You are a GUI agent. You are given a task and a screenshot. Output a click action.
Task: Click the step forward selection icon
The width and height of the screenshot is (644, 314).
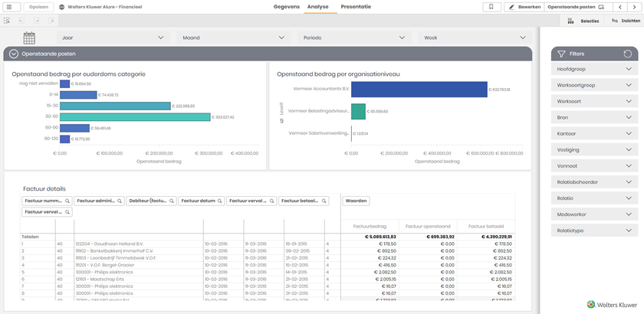pyautogui.click(x=36, y=20)
